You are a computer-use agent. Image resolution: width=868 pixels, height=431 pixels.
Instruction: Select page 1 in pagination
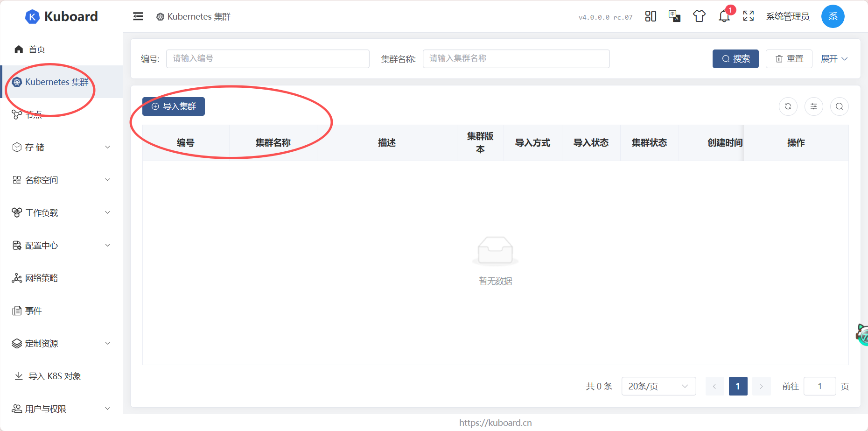click(x=738, y=386)
